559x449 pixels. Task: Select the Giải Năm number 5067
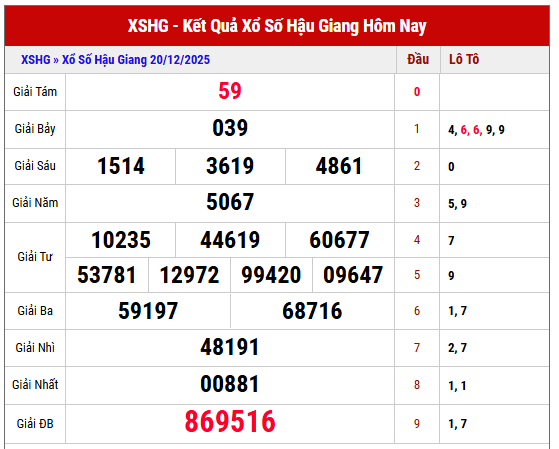tap(230, 202)
